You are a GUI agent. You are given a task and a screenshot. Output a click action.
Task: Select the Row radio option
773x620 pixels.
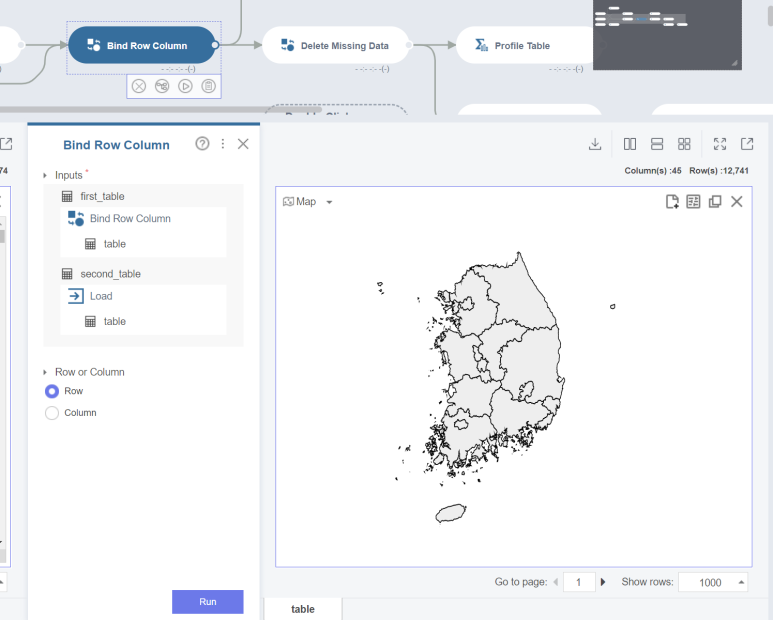coord(52,391)
